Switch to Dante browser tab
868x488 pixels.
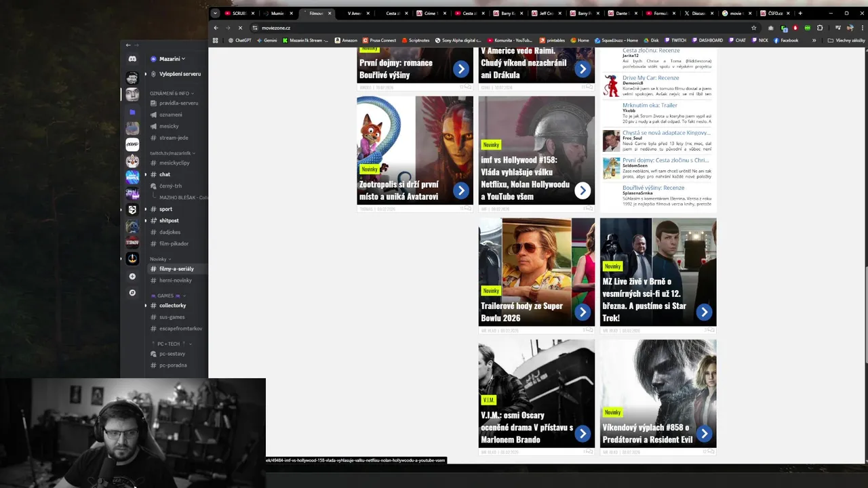(621, 13)
